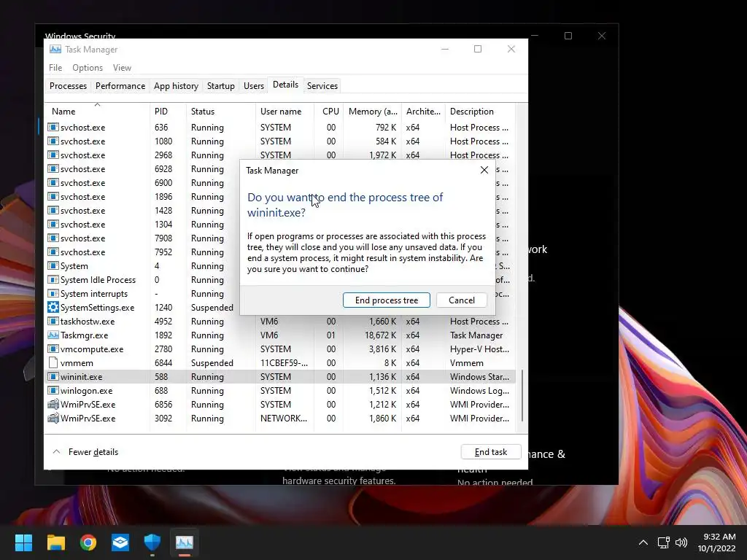Switch to the Startup tab

pyautogui.click(x=220, y=86)
